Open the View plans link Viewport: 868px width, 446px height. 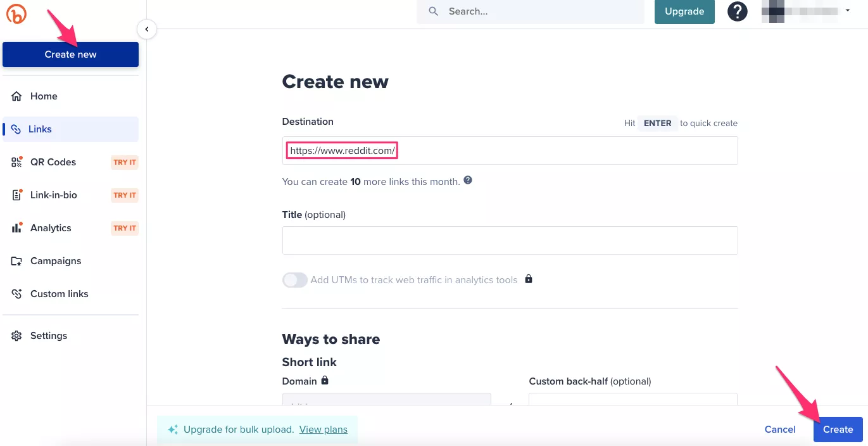[x=324, y=430]
